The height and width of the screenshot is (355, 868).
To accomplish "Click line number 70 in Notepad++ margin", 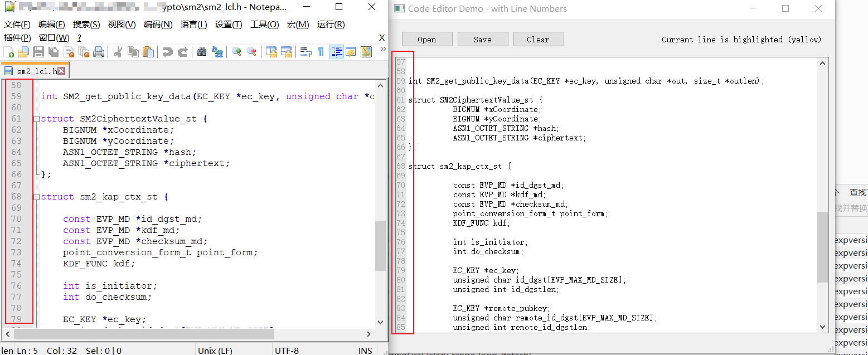I will coord(16,219).
